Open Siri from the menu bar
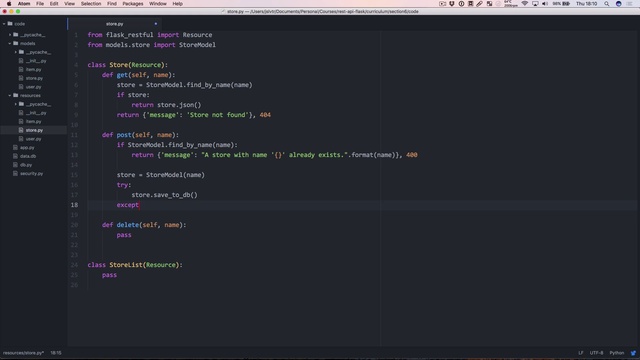Viewport: 640px width, 360px height. [619, 4]
